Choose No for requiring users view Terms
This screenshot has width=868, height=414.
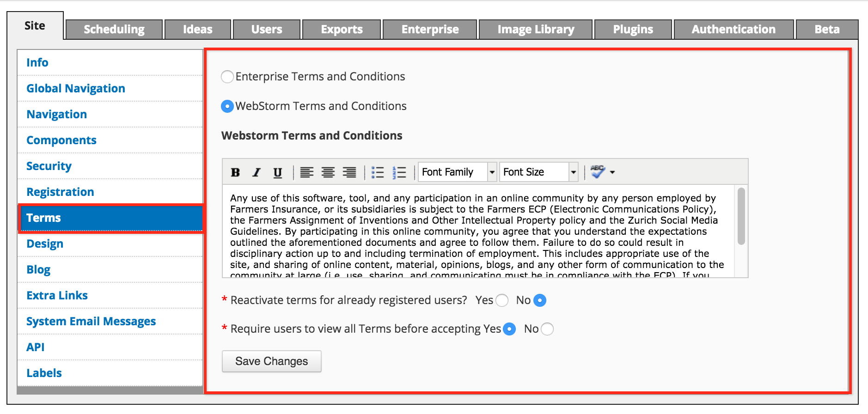(547, 329)
